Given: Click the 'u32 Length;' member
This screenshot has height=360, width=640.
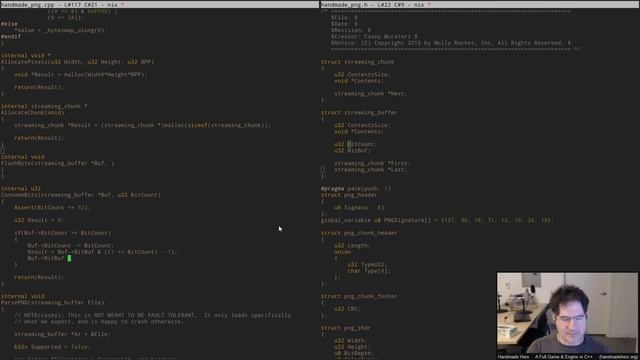Looking at the screenshot, I should pyautogui.click(x=353, y=246).
